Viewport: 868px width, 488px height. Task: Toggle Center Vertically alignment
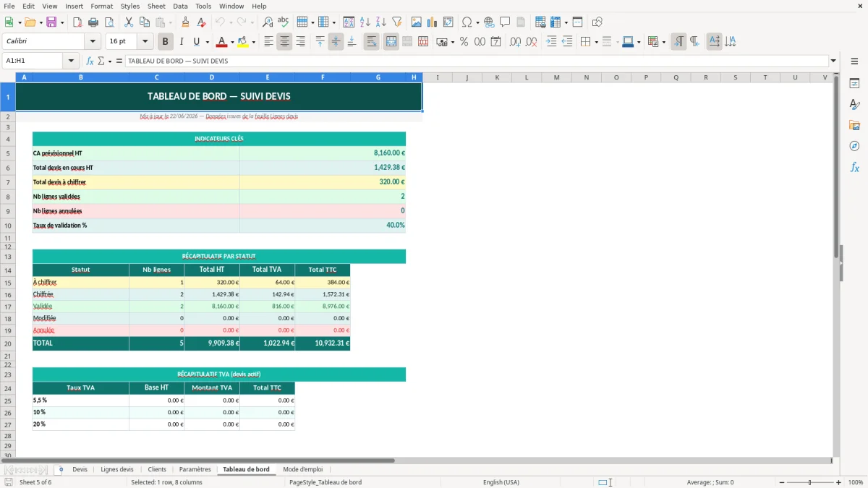click(x=336, y=42)
